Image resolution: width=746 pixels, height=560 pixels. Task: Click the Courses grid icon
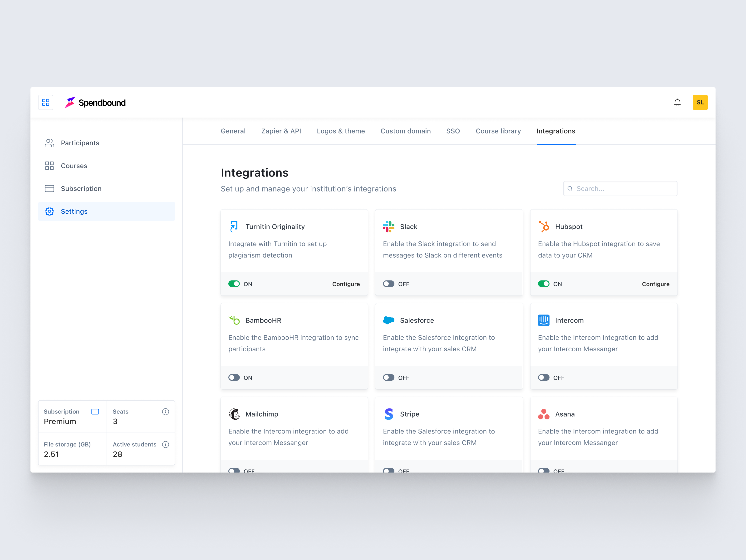49,166
